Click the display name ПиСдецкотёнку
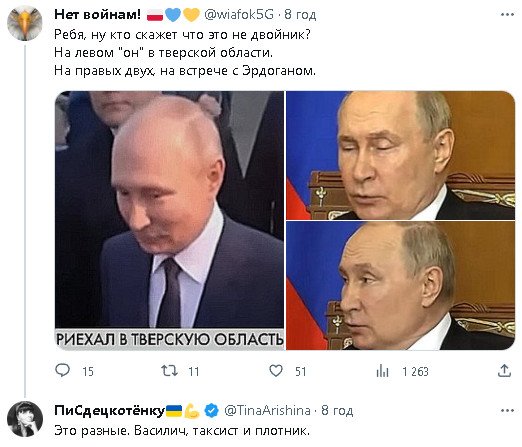This screenshot has height=447, width=522. (109, 411)
